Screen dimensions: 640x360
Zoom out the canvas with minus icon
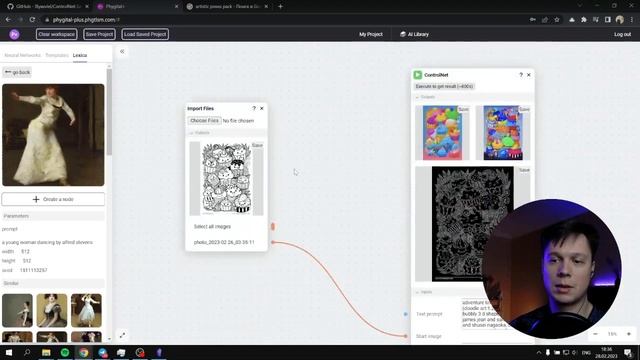click(x=596, y=334)
